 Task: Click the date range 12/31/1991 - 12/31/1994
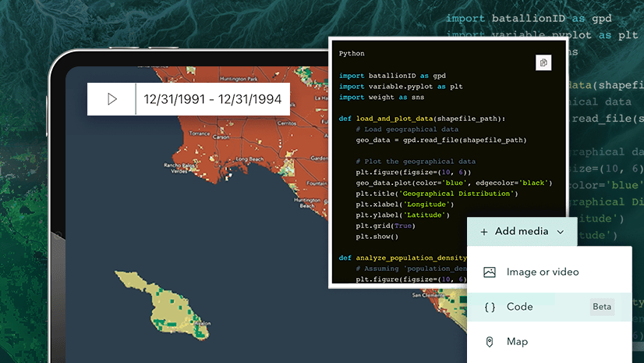[x=212, y=99]
